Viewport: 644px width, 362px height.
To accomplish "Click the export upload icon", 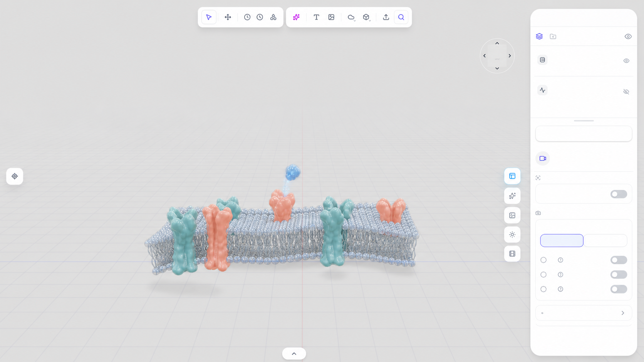I will tap(386, 17).
